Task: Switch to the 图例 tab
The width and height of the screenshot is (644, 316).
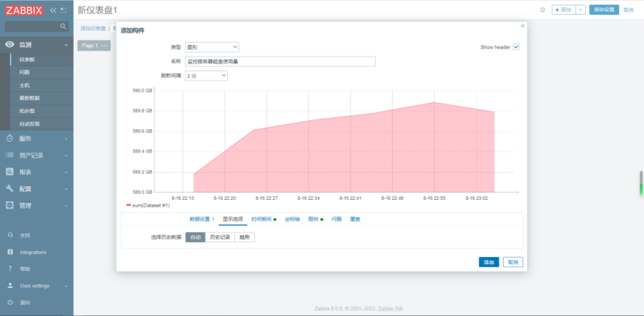Action: (x=315, y=219)
